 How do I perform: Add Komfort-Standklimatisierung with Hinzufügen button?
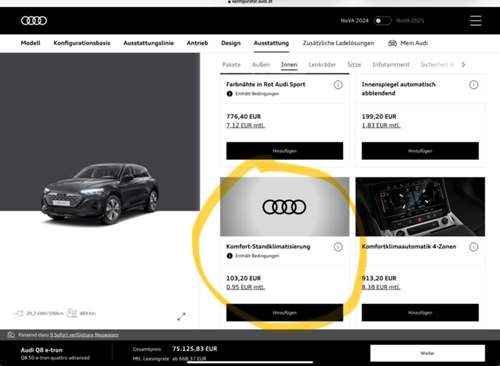[285, 313]
